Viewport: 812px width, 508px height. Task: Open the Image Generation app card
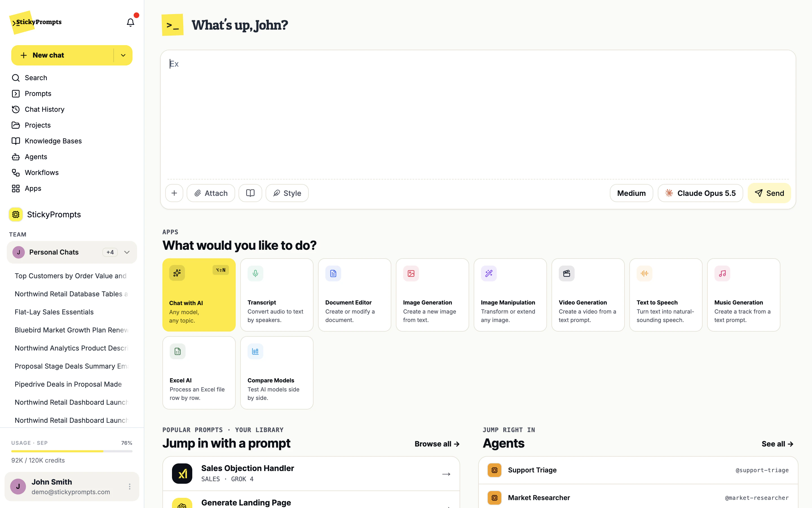433,295
